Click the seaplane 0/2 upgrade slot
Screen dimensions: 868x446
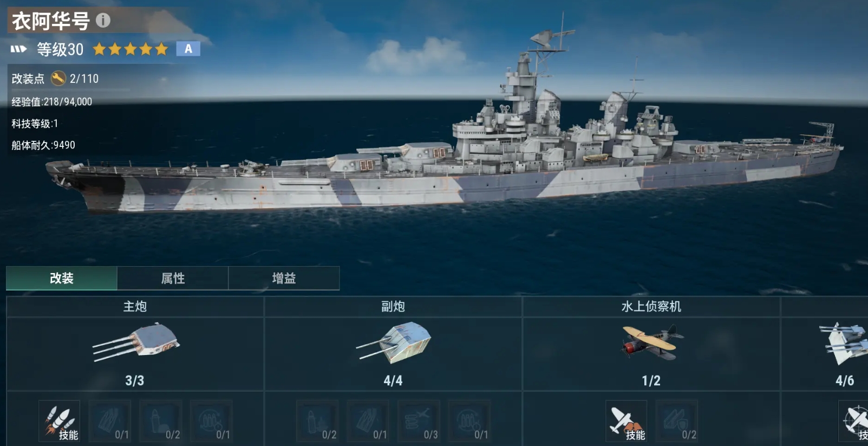point(677,421)
